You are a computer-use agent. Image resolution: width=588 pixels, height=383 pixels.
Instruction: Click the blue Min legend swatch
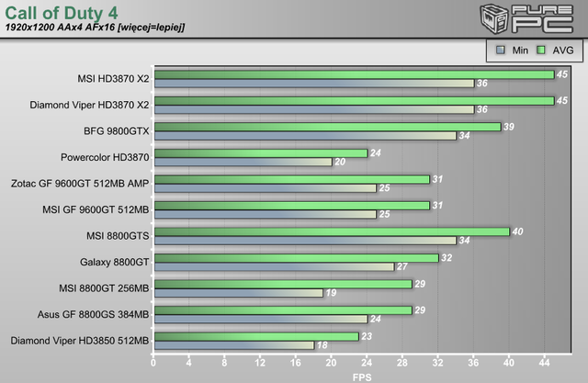click(500, 50)
